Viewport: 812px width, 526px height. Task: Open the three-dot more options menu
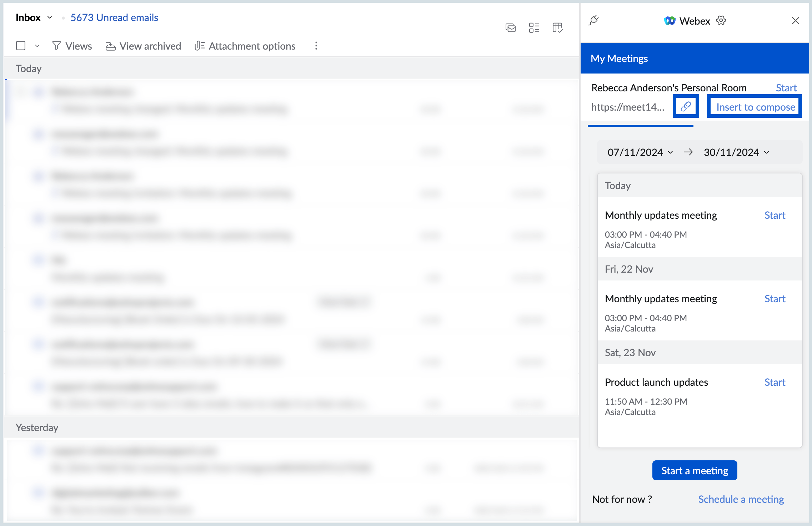tap(316, 46)
